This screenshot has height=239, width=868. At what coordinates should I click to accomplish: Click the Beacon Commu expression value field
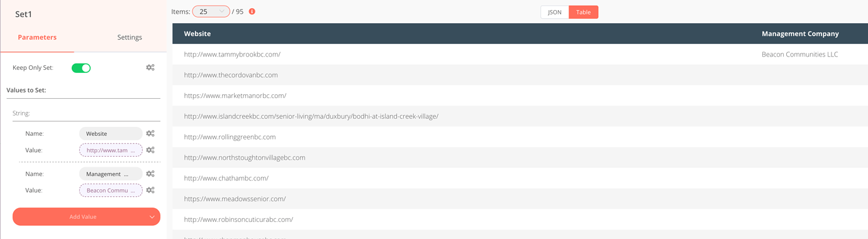click(111, 190)
